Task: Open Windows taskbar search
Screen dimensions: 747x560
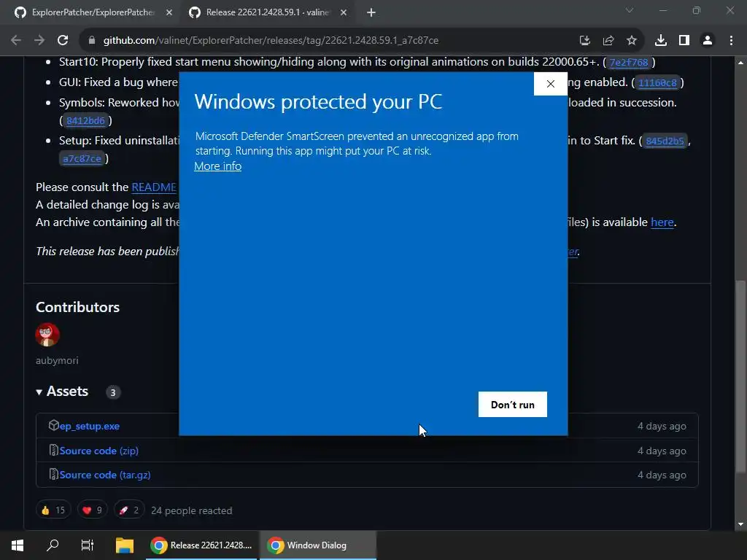Action: 53,545
